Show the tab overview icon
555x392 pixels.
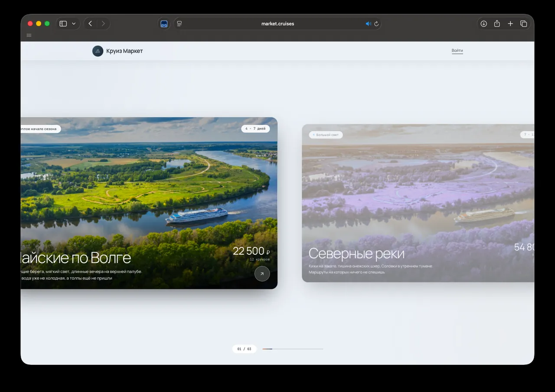[x=524, y=24]
